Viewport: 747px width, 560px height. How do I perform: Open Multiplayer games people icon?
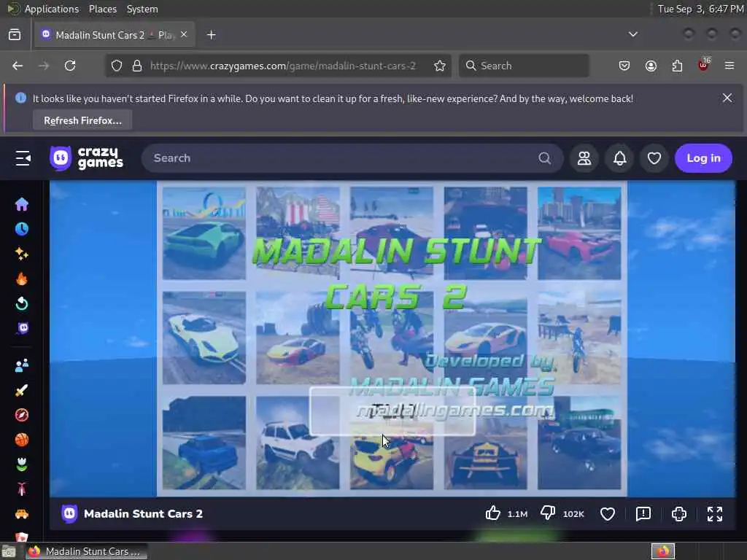click(x=21, y=366)
